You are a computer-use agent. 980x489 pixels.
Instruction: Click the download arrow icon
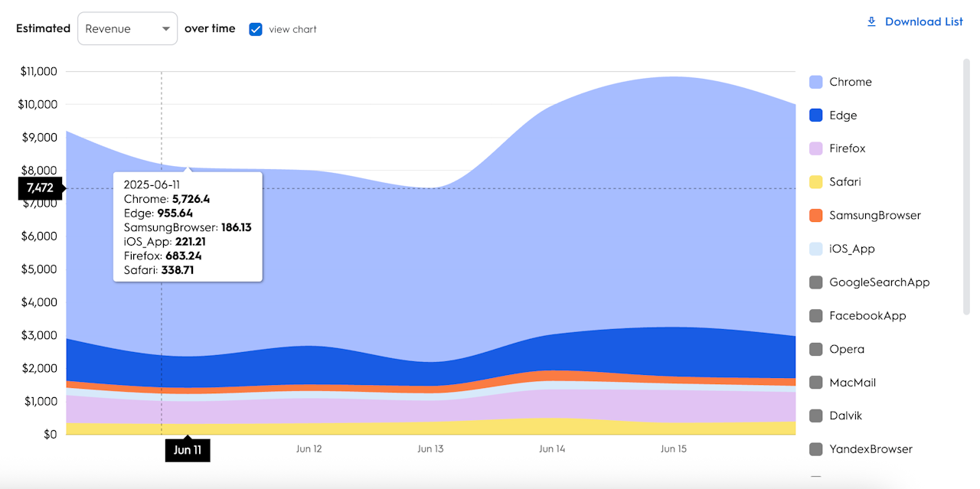click(871, 21)
